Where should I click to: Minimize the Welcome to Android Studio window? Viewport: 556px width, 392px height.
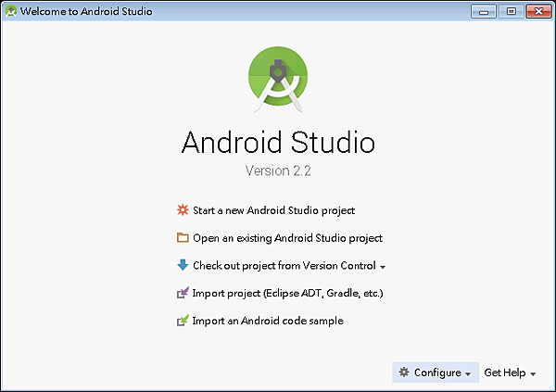(484, 11)
